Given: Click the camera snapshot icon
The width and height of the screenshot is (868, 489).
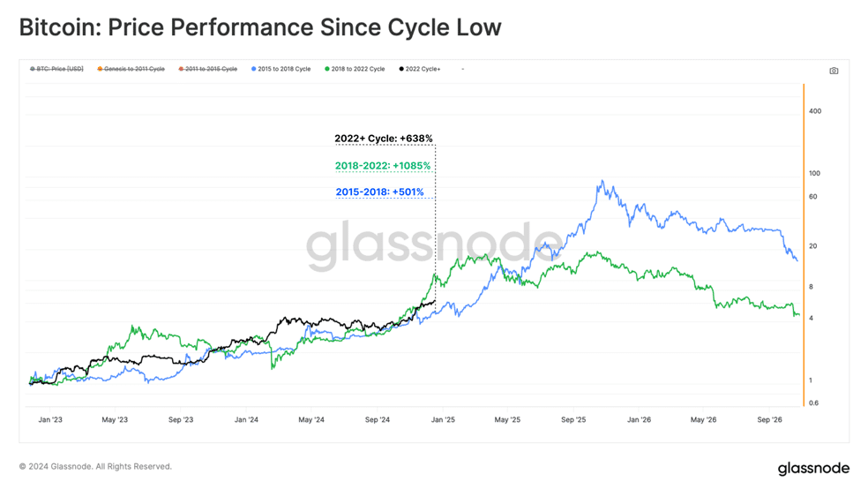Looking at the screenshot, I should coord(834,71).
